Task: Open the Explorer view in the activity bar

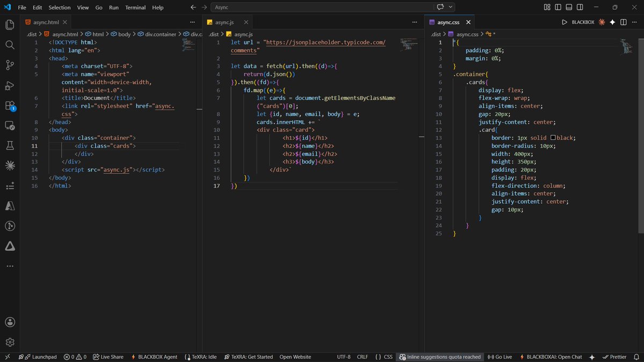Action: click(x=10, y=25)
